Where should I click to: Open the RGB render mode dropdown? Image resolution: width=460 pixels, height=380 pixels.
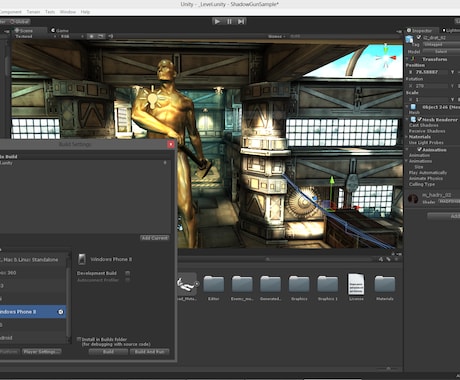71,36
